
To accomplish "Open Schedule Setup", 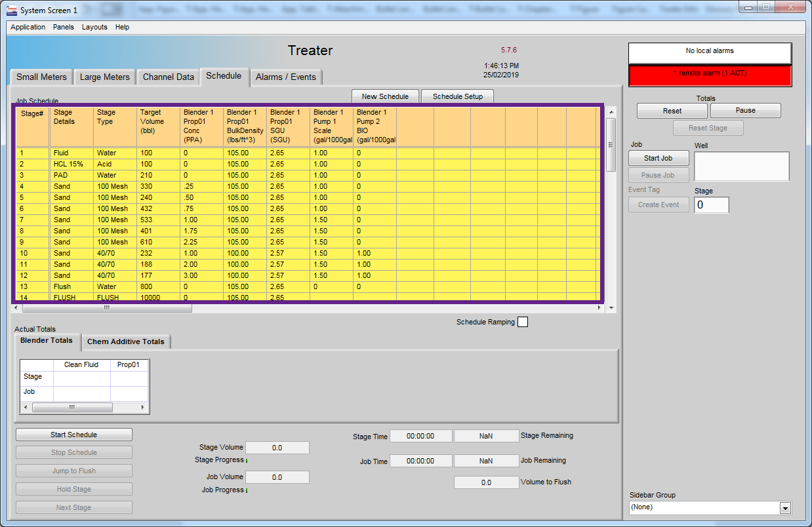I will 457,96.
